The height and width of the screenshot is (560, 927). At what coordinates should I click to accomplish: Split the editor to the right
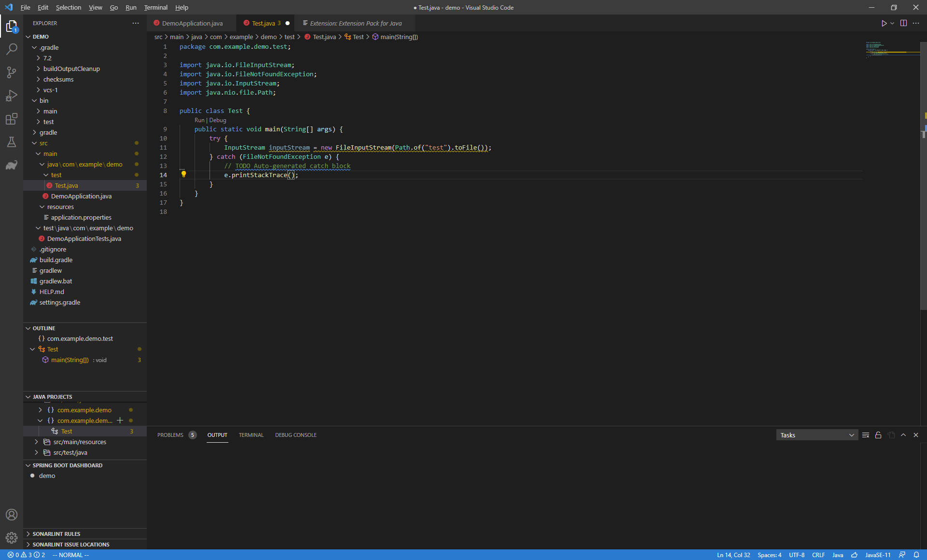[x=903, y=23]
